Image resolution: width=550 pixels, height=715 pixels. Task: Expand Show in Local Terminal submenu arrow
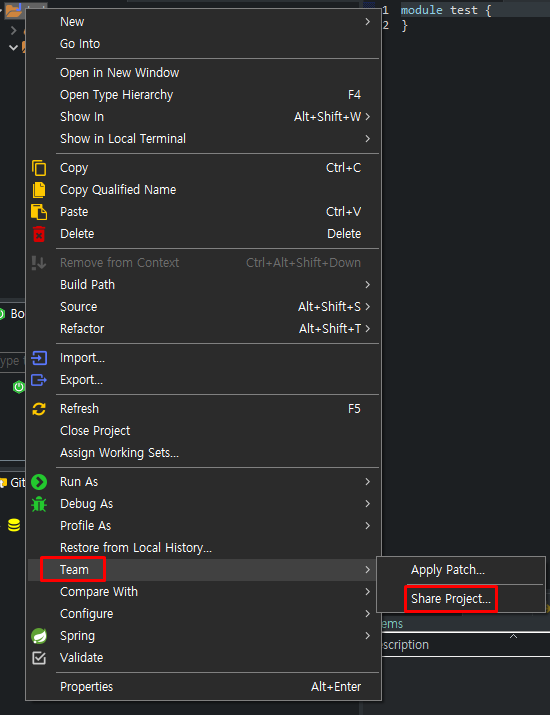click(368, 139)
